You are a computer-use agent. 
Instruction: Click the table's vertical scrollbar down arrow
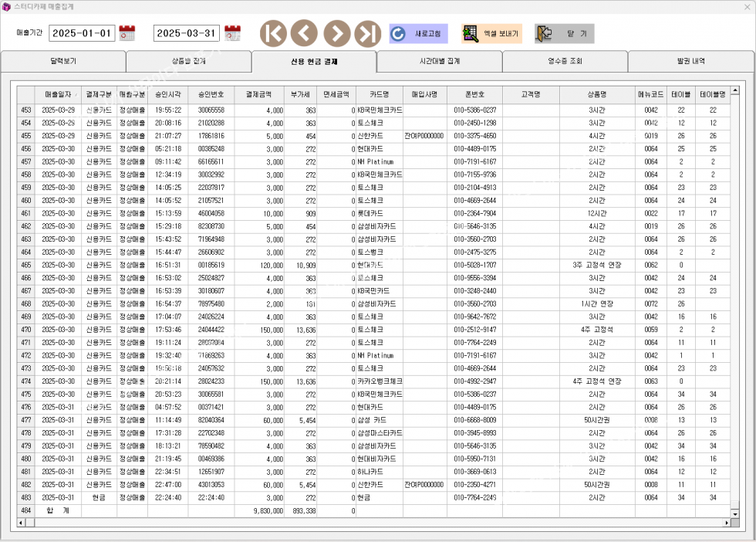point(734,514)
